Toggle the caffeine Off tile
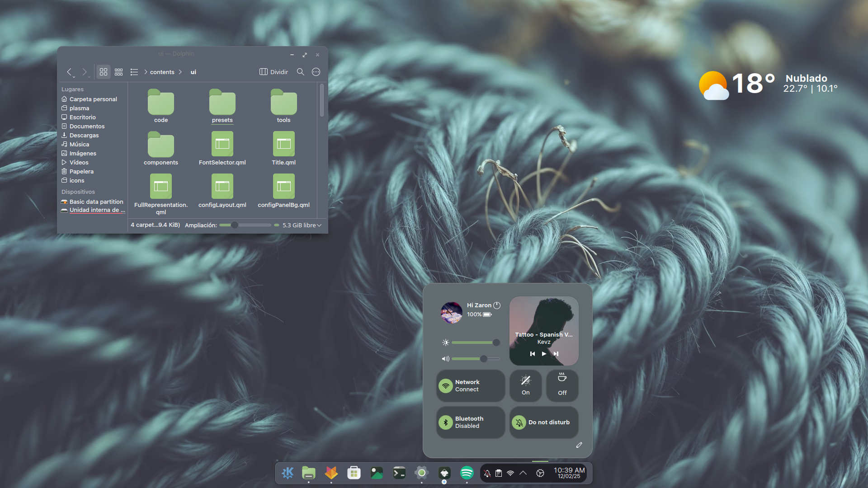 click(x=562, y=386)
